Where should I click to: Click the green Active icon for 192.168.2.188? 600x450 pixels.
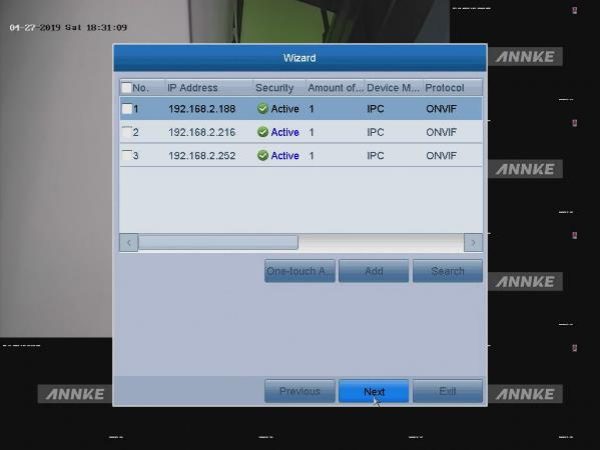point(262,109)
